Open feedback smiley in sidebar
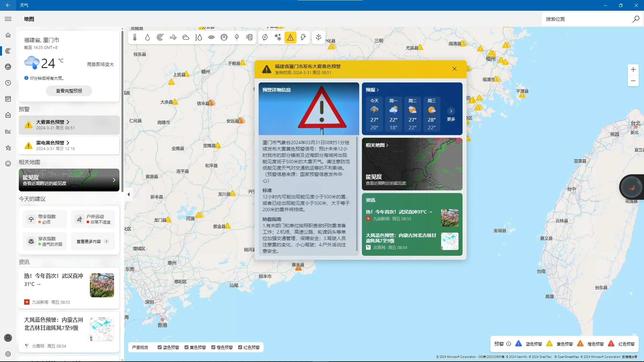This screenshot has height=362, width=644. point(8,164)
